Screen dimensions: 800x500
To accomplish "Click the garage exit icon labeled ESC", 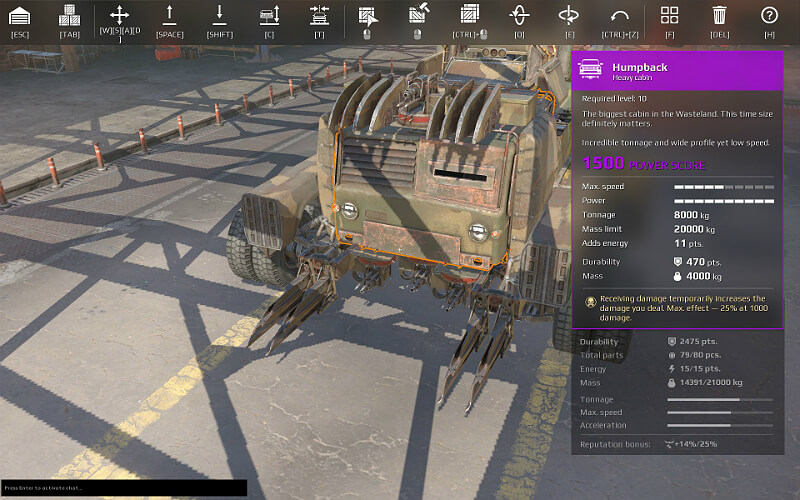I will 19,16.
